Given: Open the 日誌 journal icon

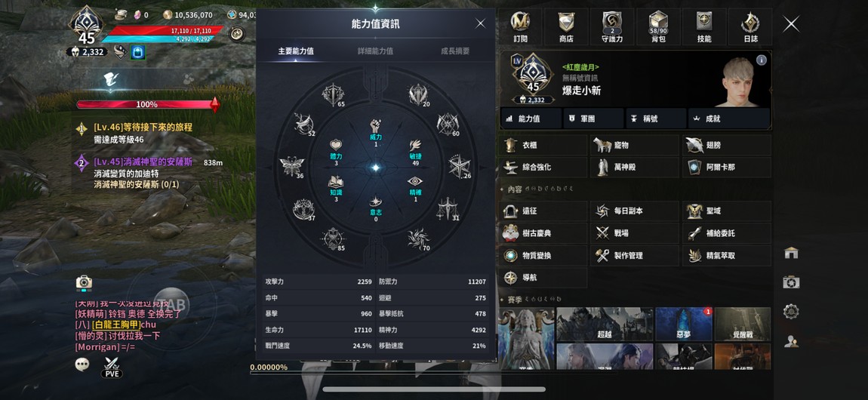Looking at the screenshot, I should click(x=750, y=26).
